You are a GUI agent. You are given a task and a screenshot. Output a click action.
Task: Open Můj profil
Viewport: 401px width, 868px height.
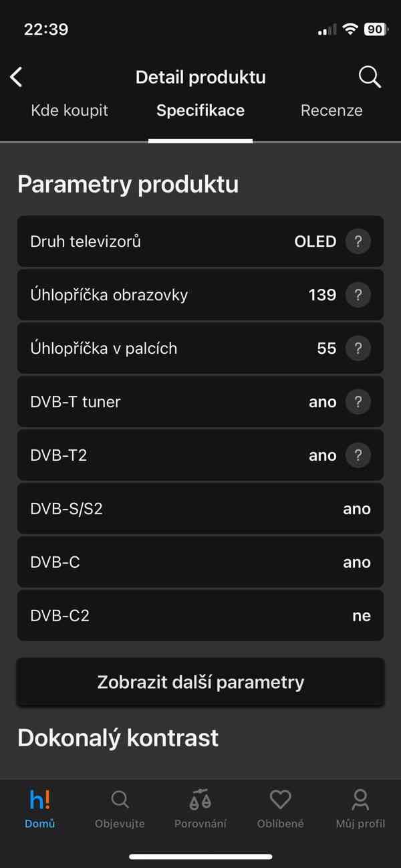(360, 808)
